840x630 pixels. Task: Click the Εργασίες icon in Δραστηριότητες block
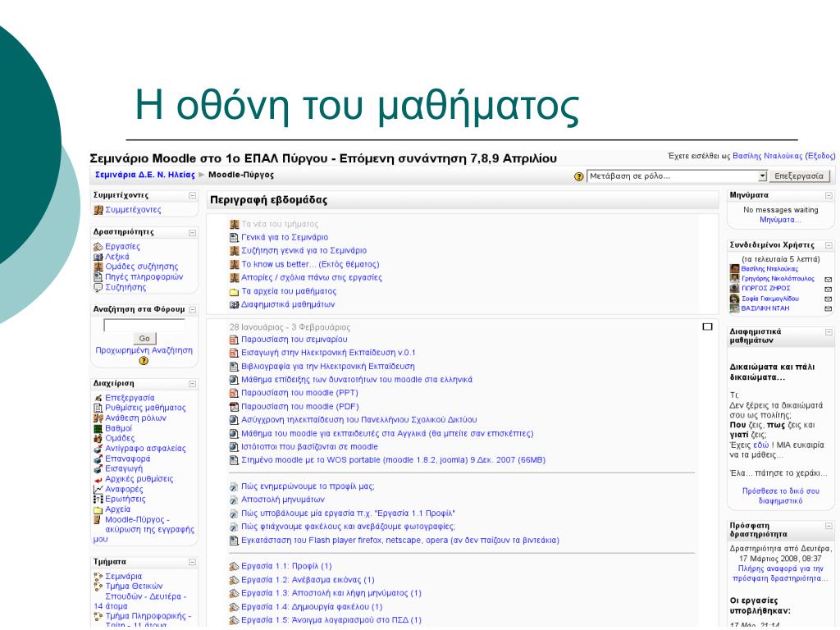(98, 246)
